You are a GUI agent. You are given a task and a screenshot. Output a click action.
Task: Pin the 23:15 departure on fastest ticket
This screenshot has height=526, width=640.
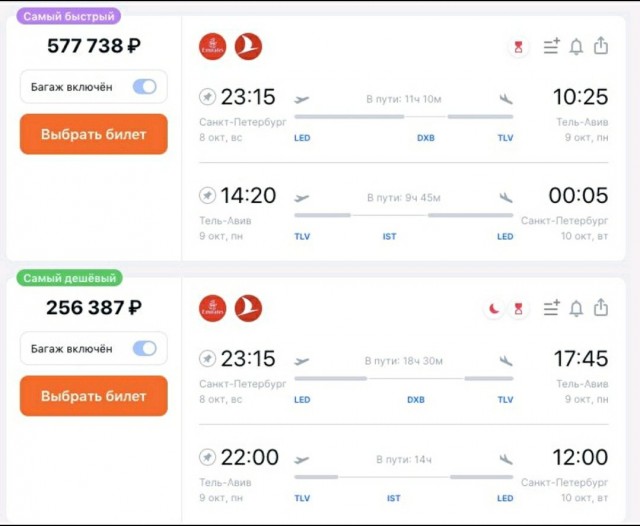tap(207, 97)
